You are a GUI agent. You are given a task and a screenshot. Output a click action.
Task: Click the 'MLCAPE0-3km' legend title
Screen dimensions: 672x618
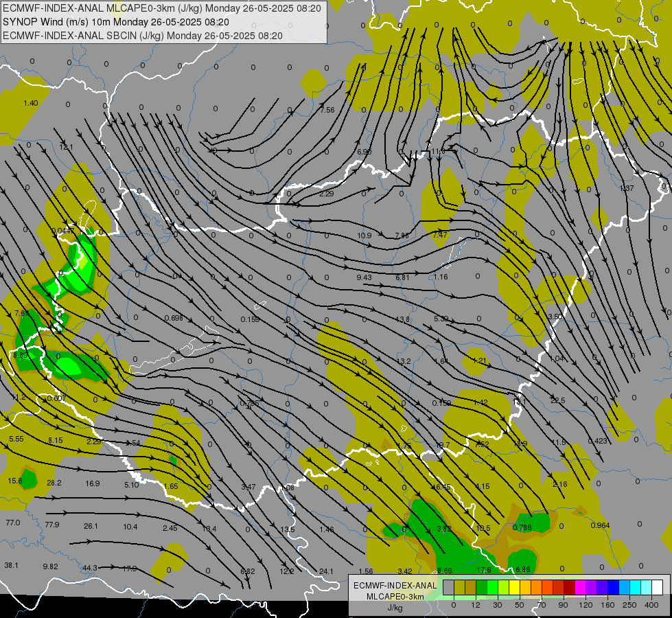pos(395,597)
